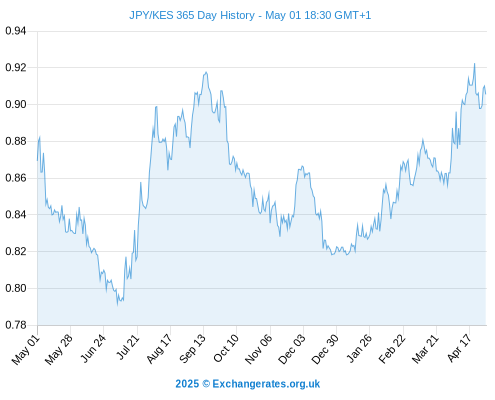Viewport: 495px width, 400px height.
Task: Open the Exchangerates.org.uk copyright link
Action: [248, 384]
